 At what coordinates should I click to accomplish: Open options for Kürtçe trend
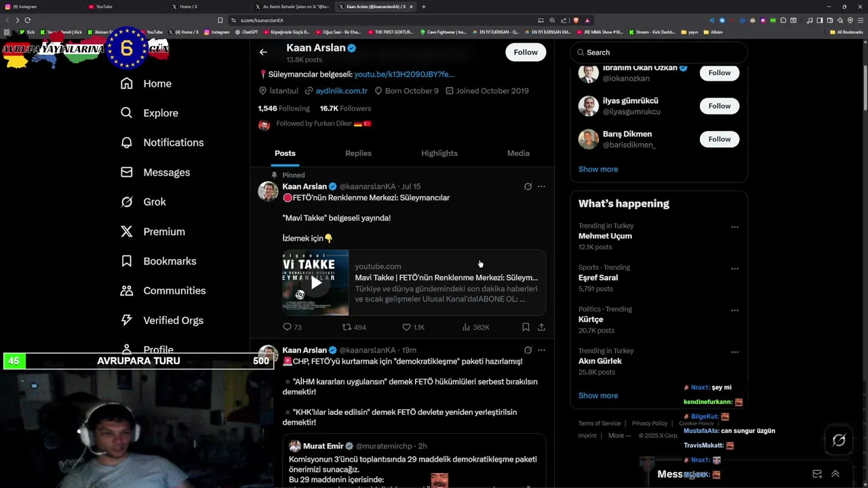734,310
